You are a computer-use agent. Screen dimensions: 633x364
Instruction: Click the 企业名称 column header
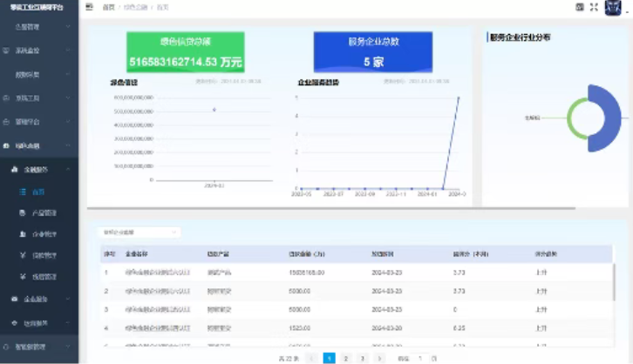pos(136,254)
